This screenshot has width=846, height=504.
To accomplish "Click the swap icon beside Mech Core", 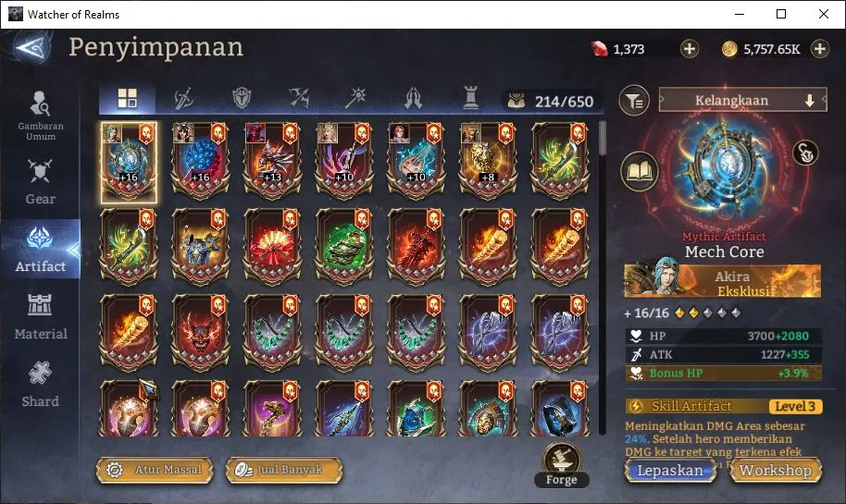I will click(805, 153).
